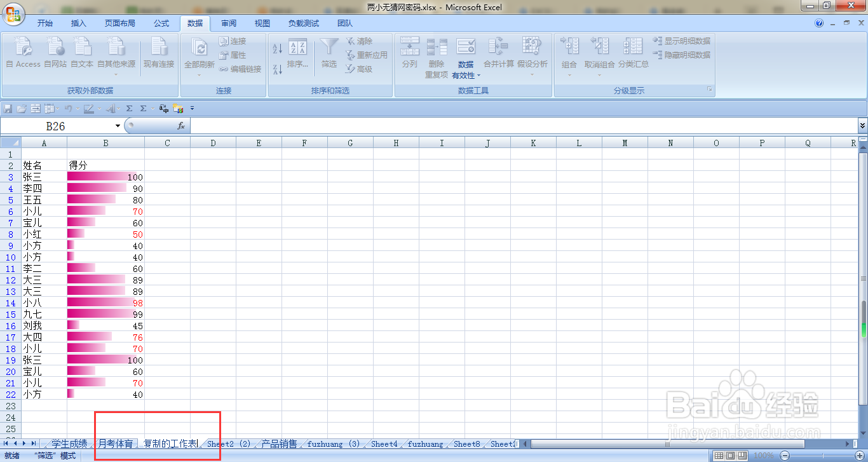Viewport: 868px width, 462px height.
Task: Click Save icon in quick access toolbar
Action: (8, 109)
